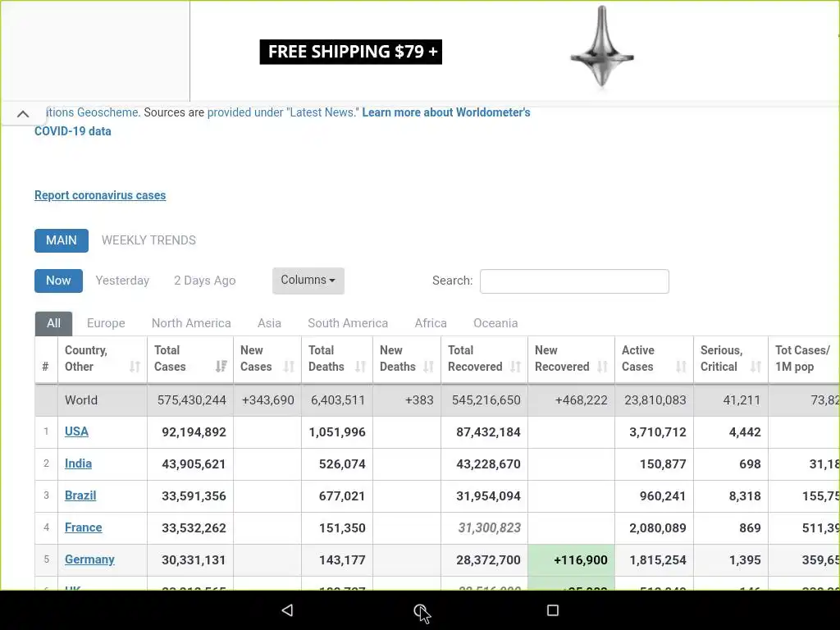Click World serious critical 41,211
This screenshot has width=840, height=630.
[x=742, y=400]
